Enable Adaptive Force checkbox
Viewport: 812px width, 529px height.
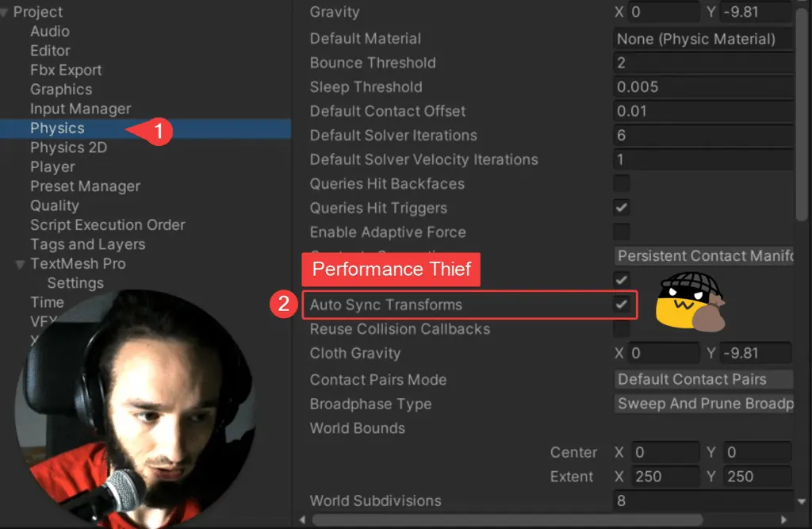622,232
